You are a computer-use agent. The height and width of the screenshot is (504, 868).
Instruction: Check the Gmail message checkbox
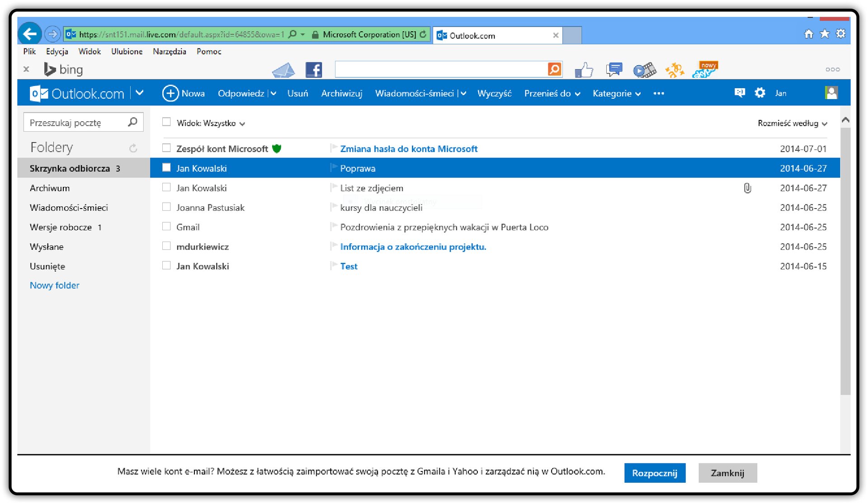[166, 226]
